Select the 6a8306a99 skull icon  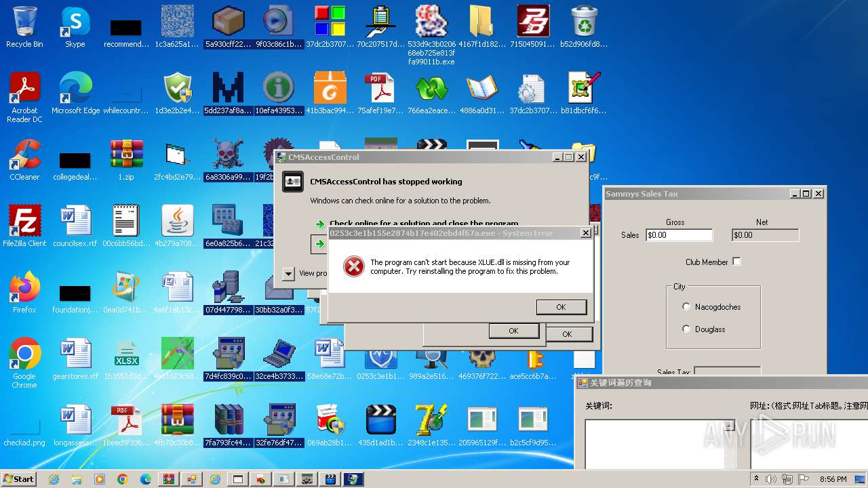pos(229,160)
